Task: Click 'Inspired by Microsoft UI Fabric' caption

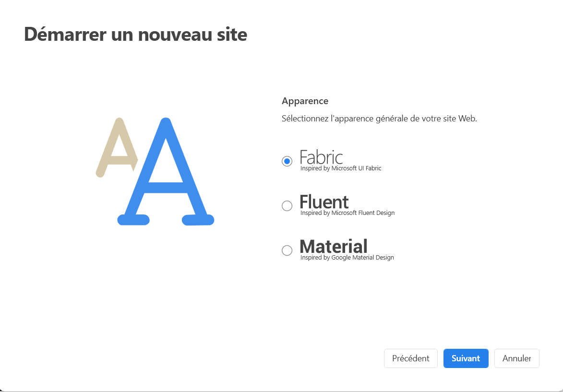Action: pyautogui.click(x=341, y=168)
